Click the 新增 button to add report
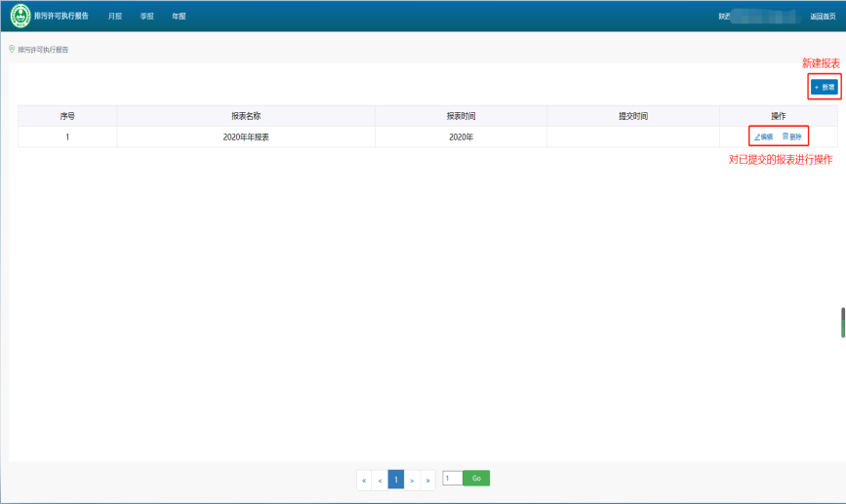This screenshot has height=504, width=846. 825,87
